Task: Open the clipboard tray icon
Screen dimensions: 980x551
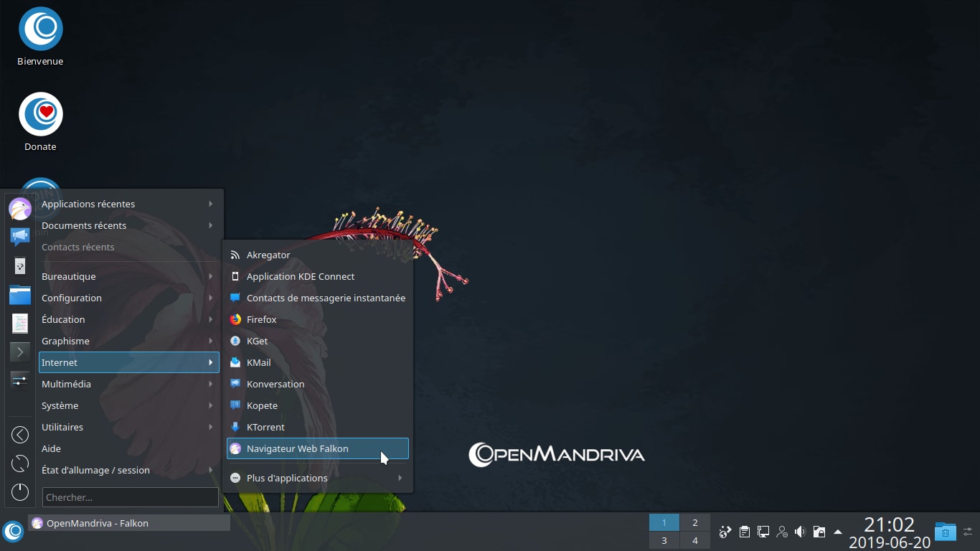Action: click(745, 532)
